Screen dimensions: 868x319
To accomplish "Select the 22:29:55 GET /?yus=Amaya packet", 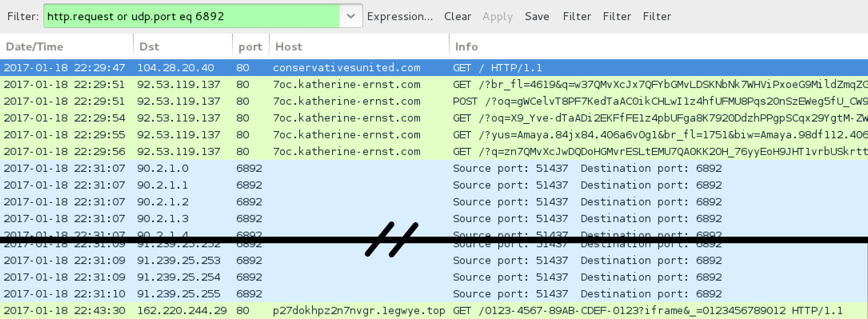I will point(434,135).
